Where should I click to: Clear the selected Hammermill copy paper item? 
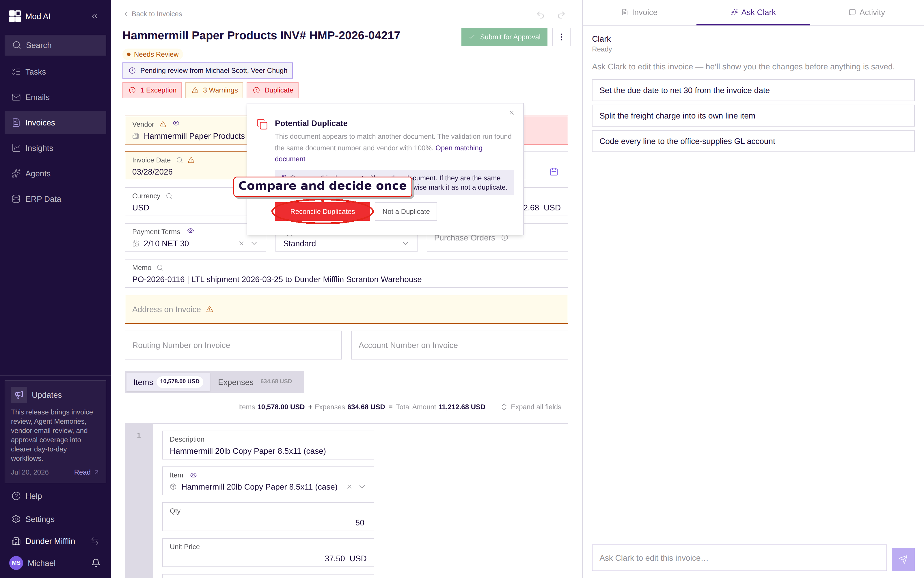(x=349, y=487)
